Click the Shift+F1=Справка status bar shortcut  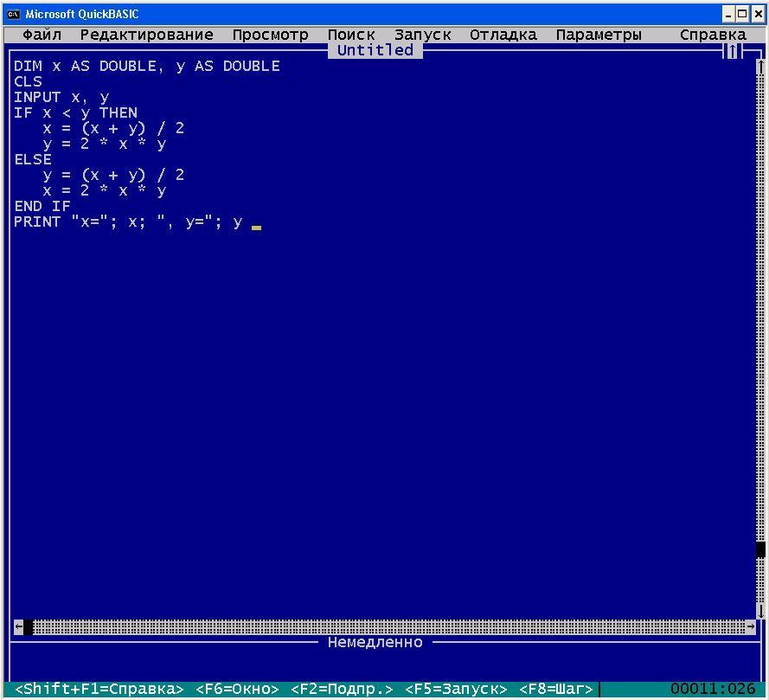pos(99,690)
